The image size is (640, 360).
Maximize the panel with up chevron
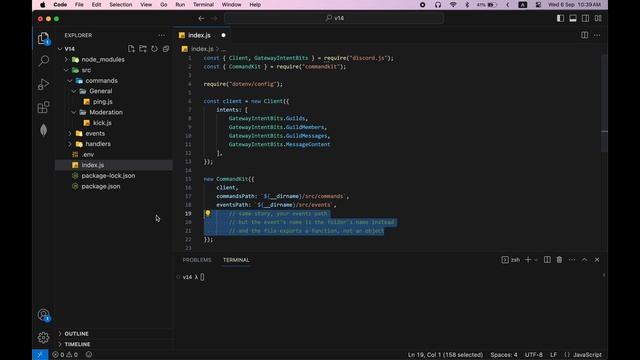click(584, 260)
